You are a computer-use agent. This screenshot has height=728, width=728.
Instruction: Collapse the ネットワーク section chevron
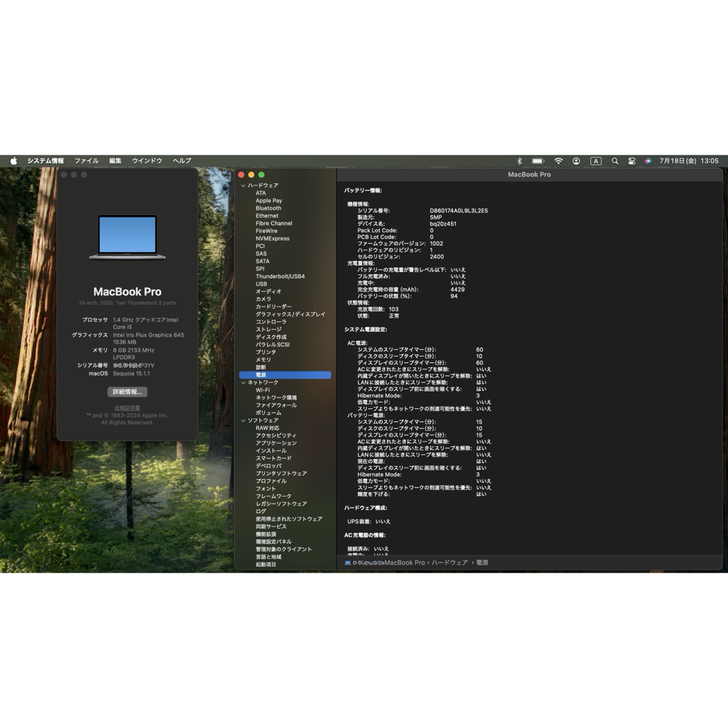243,383
